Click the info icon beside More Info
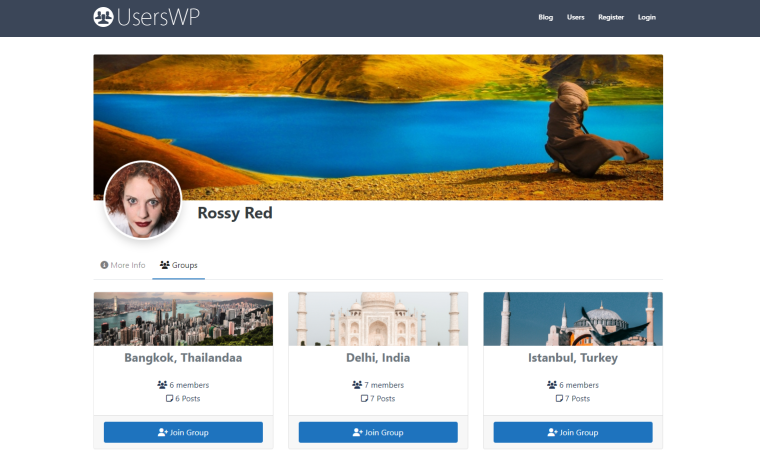This screenshot has width=760, height=457. point(104,265)
